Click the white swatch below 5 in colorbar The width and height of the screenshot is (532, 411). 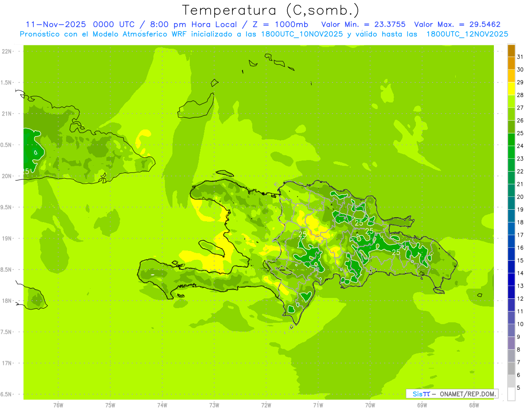[511, 394]
